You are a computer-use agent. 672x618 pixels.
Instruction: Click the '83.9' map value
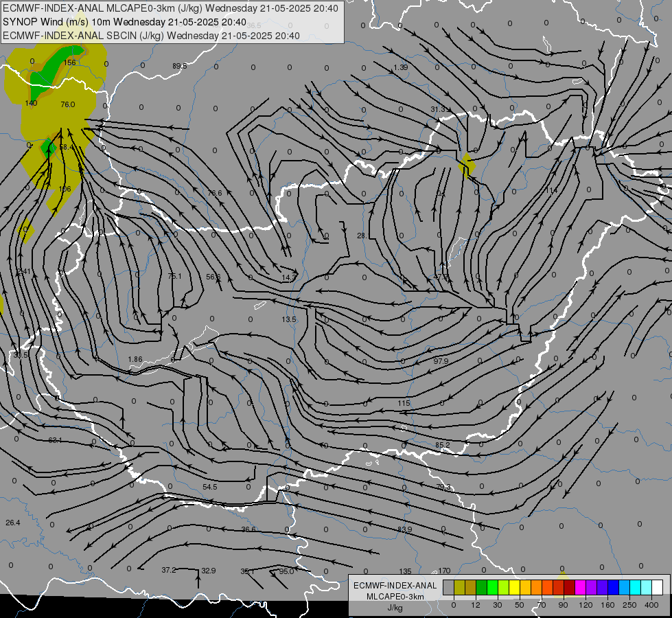(x=404, y=529)
